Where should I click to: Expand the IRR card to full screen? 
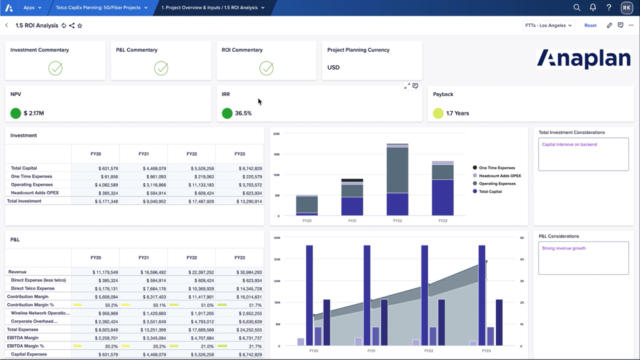click(x=407, y=86)
